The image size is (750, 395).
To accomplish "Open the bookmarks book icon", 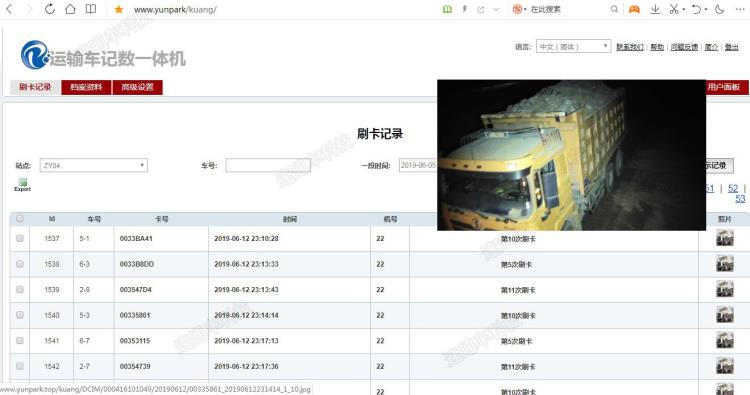I will tap(90, 9).
